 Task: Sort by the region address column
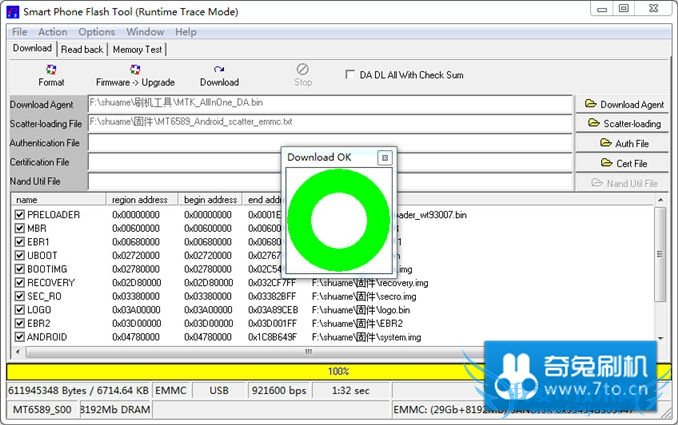pos(142,199)
